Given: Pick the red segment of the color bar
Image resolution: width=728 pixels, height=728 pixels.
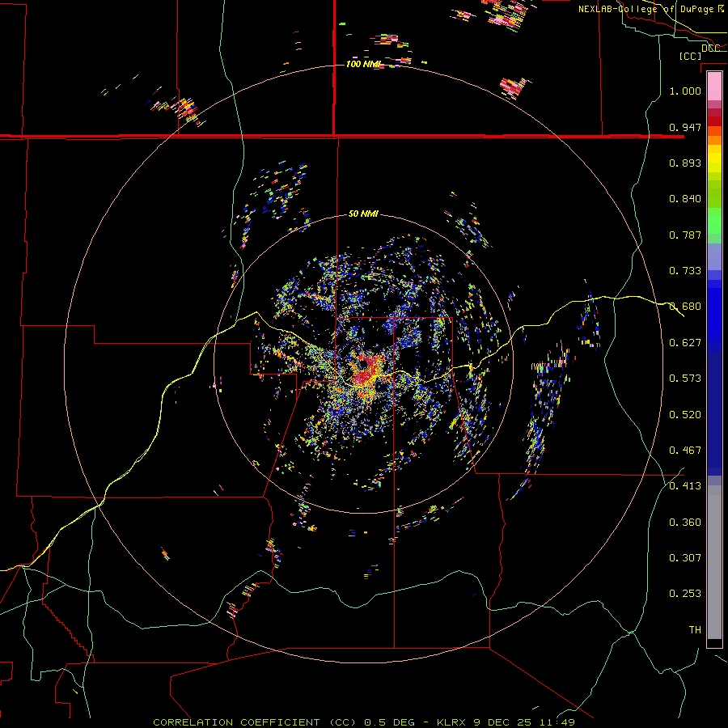Looking at the screenshot, I should tap(714, 121).
